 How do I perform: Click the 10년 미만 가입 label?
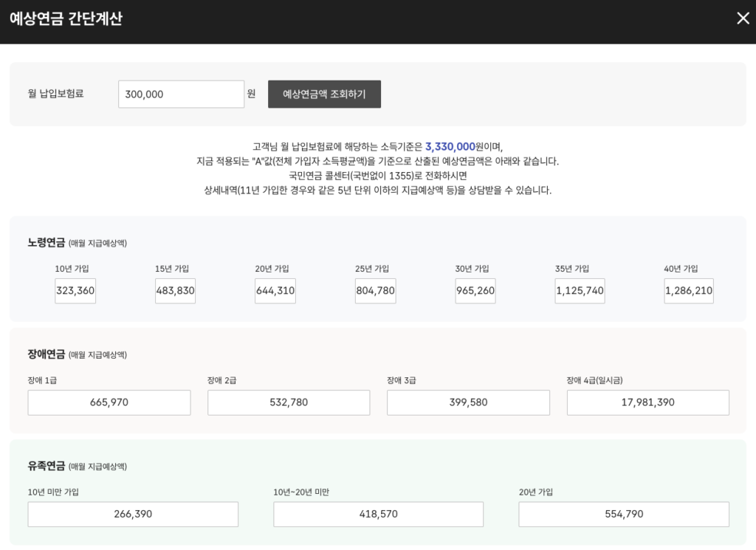point(53,492)
